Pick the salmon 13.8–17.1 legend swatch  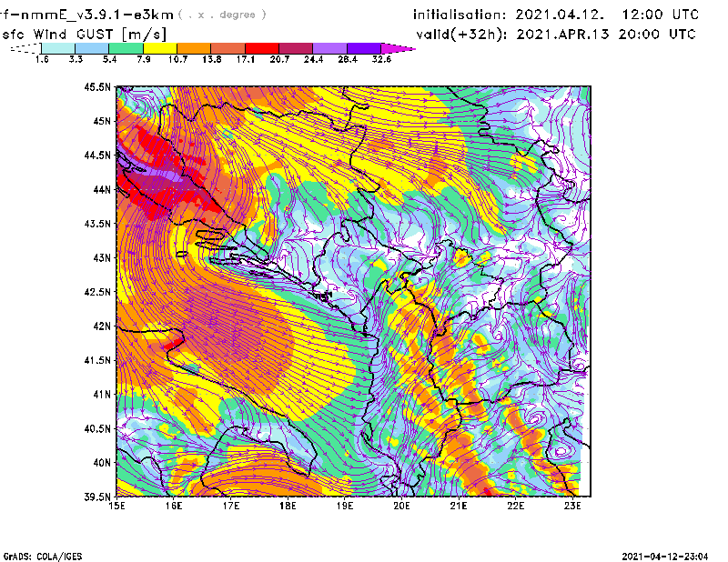pos(228,48)
